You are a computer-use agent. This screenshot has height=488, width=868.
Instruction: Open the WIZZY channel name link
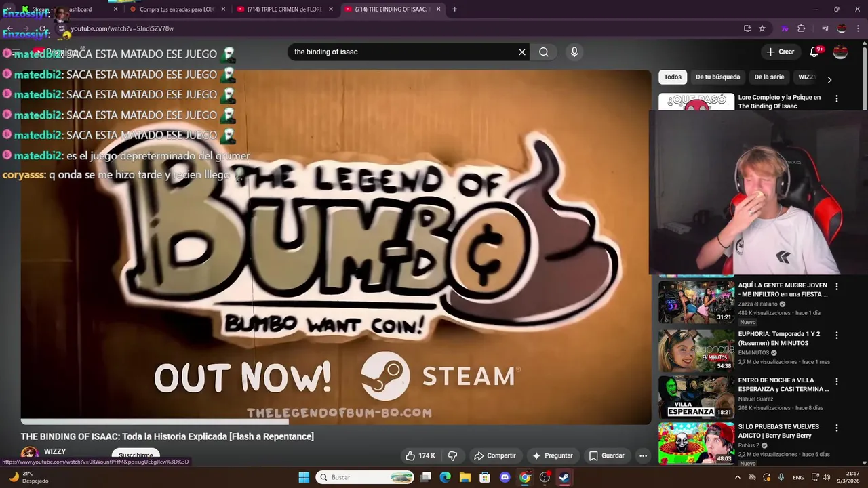55,451
